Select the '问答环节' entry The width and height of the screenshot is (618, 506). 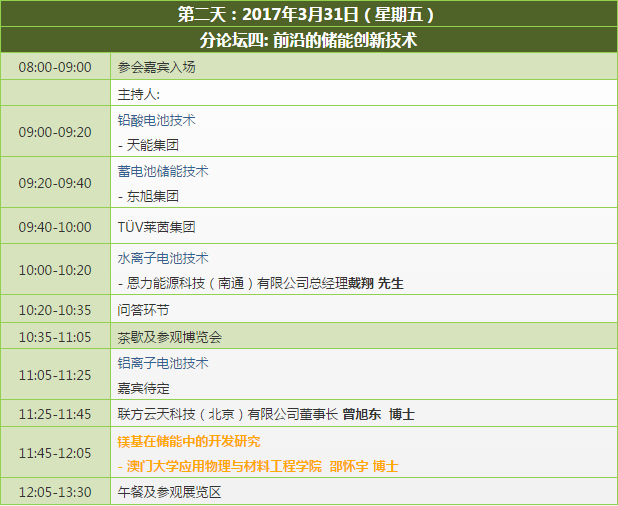143,310
